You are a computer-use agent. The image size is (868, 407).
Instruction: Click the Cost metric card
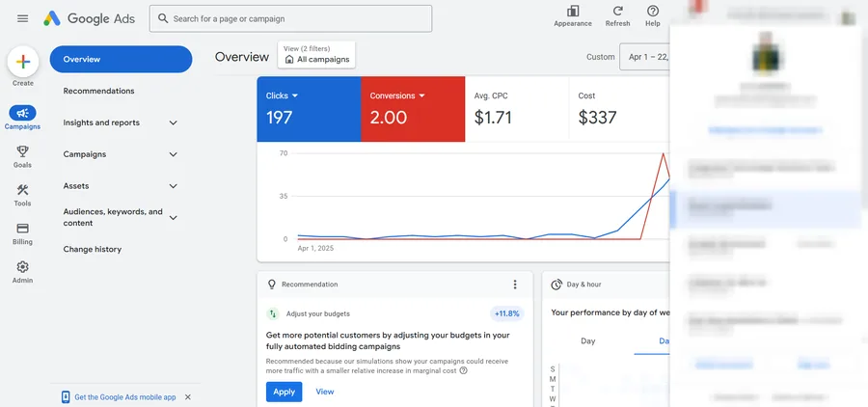pyautogui.click(x=619, y=109)
